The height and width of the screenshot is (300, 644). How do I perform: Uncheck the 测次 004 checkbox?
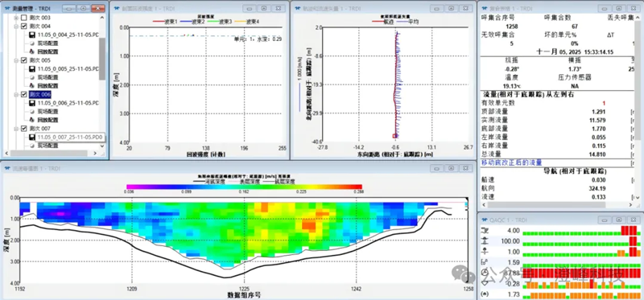tap(24, 27)
